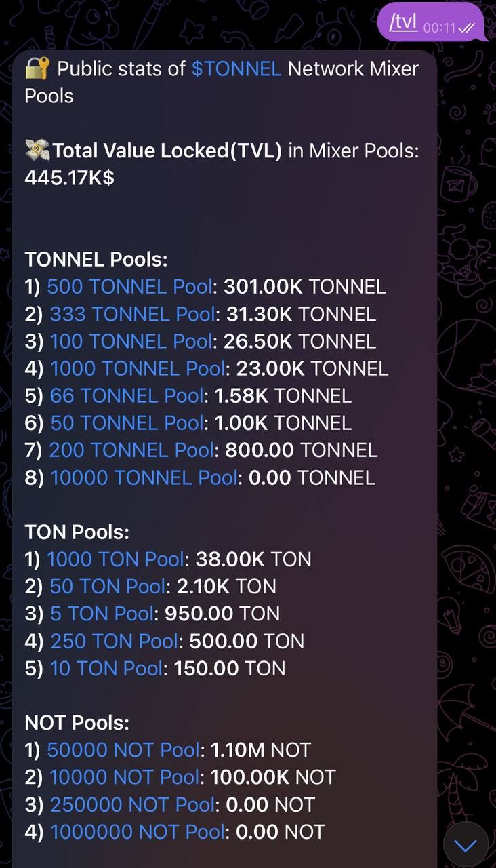The image size is (496, 868).
Task: Tap the 10 TON Pool link
Action: [106, 669]
